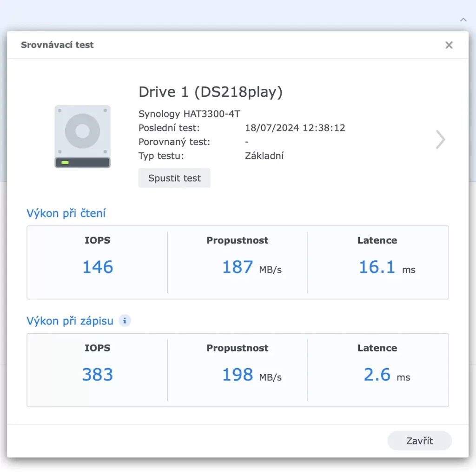The height and width of the screenshot is (476, 476).
Task: Click the Srovnávací test dialog title
Action: [57, 45]
